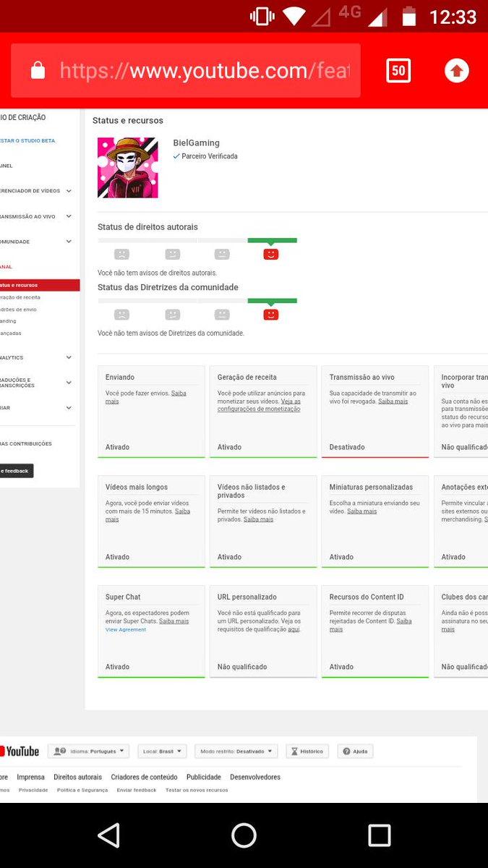The height and width of the screenshot is (868, 488).
Task: Open the Modo restrito: Desativado dropdown
Action: 236,752
